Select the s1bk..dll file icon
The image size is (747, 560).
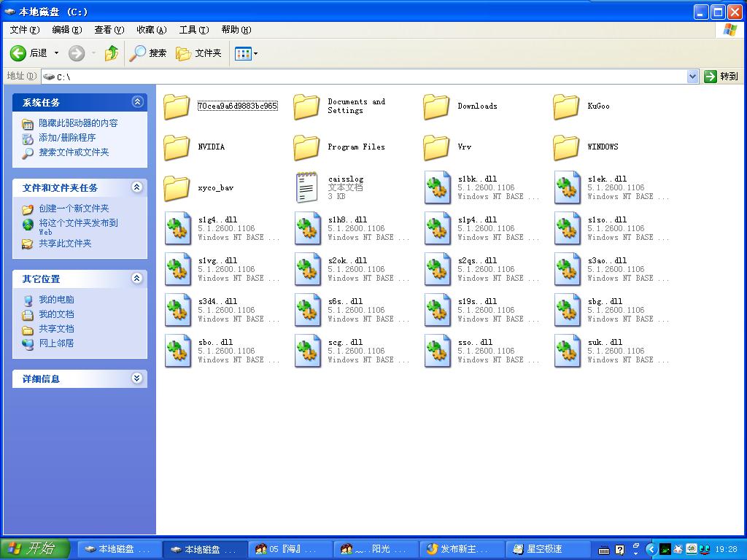pos(437,187)
